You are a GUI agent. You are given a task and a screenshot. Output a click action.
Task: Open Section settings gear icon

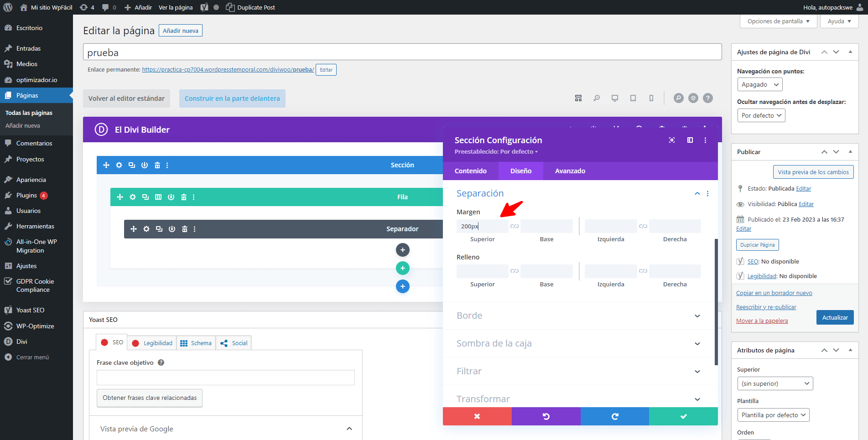point(119,165)
